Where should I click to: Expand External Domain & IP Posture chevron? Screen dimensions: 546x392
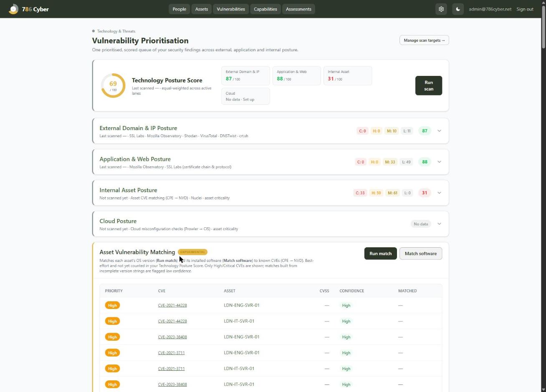[439, 131]
